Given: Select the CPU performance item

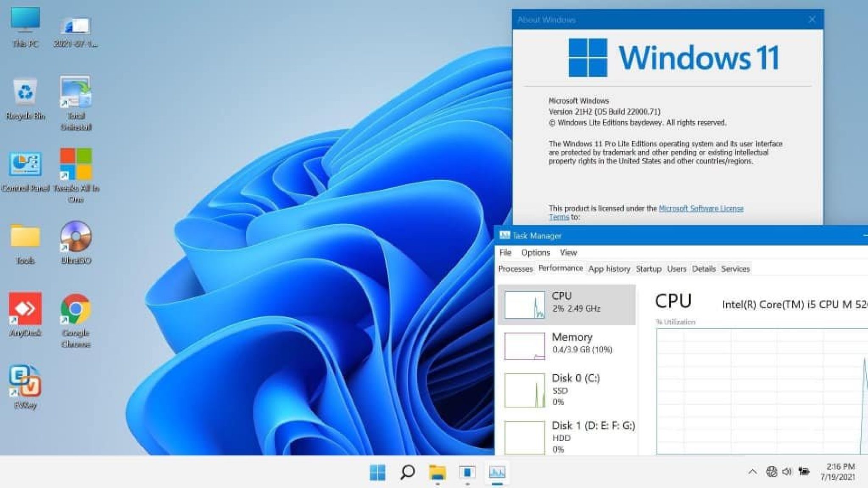Looking at the screenshot, I should point(567,305).
